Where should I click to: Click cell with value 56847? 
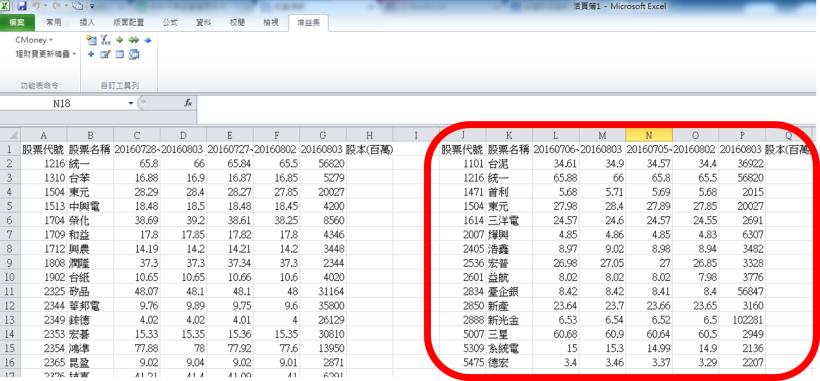tap(742, 291)
